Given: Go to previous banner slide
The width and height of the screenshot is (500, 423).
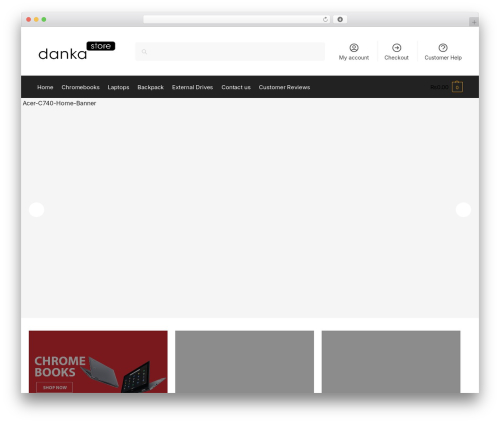Looking at the screenshot, I should click(x=37, y=210).
